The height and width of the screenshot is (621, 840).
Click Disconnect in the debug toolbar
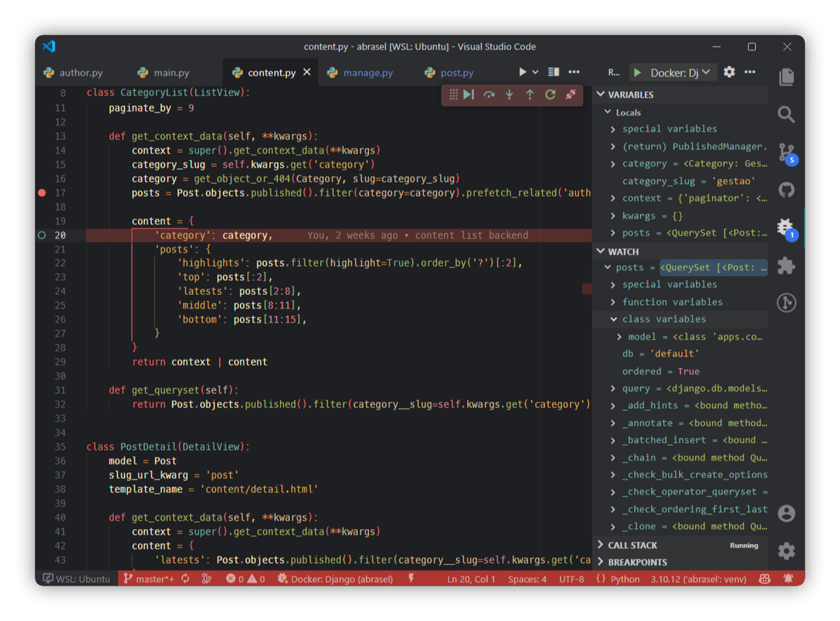pyautogui.click(x=570, y=95)
